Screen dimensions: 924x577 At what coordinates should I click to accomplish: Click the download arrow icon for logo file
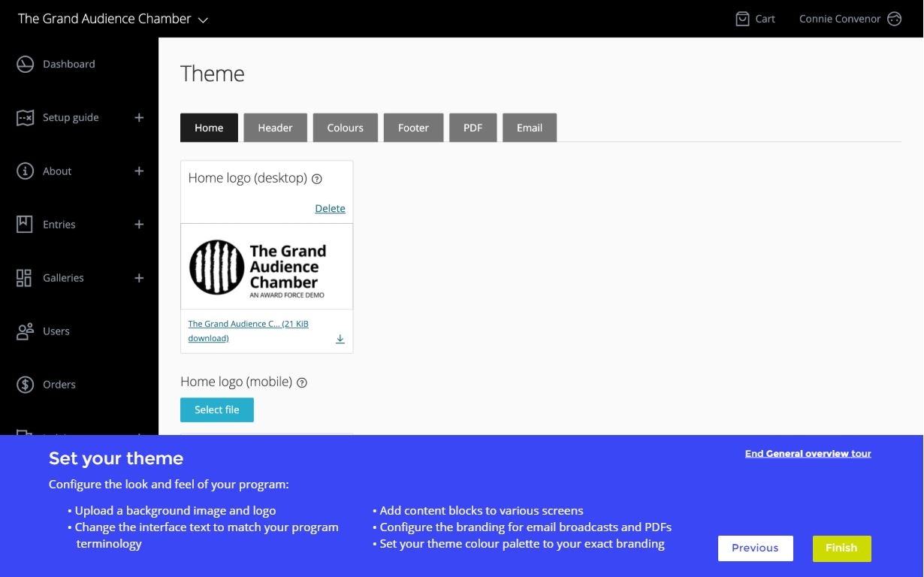pos(340,339)
